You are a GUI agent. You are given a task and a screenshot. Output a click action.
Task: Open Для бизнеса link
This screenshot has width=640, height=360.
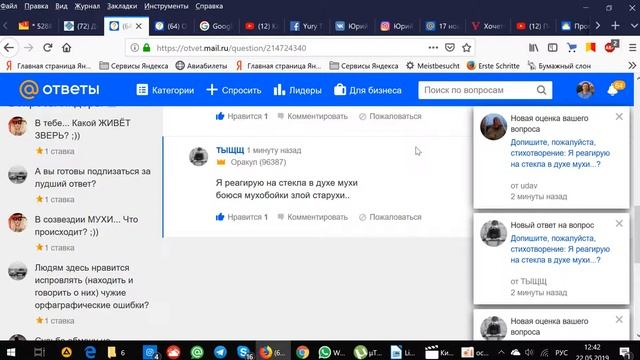368,90
